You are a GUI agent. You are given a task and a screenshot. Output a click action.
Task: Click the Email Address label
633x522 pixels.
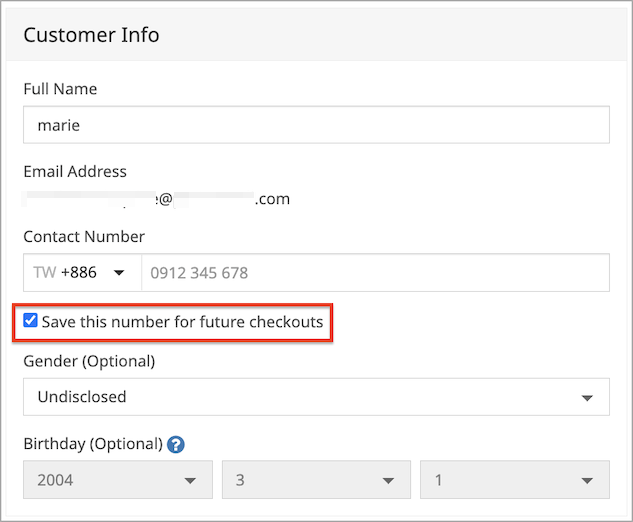pyautogui.click(x=75, y=172)
